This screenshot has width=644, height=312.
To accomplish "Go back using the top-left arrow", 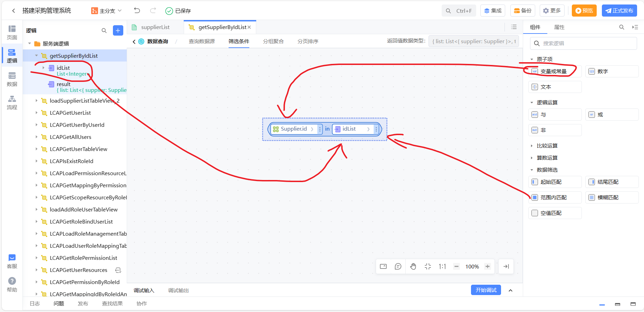I will (x=13, y=11).
